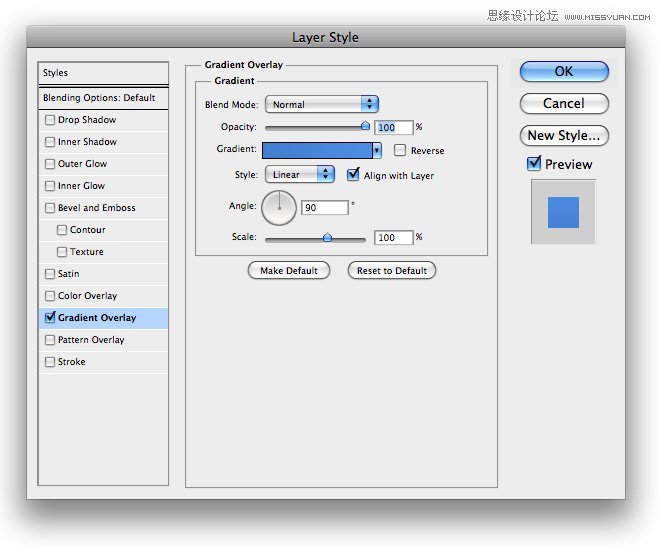Select the Pattern Overlay row label
The height and width of the screenshot is (546, 661).
pyautogui.click(x=91, y=339)
